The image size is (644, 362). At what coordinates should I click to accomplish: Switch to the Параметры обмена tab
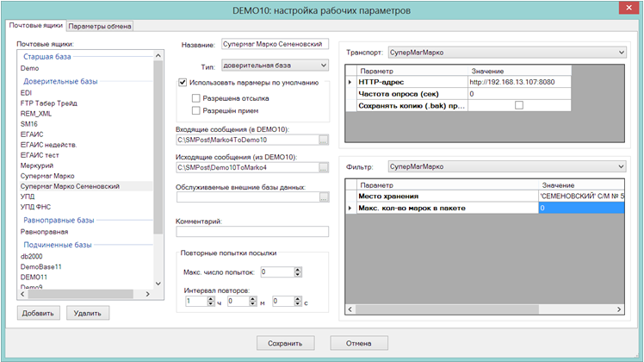coord(100,26)
